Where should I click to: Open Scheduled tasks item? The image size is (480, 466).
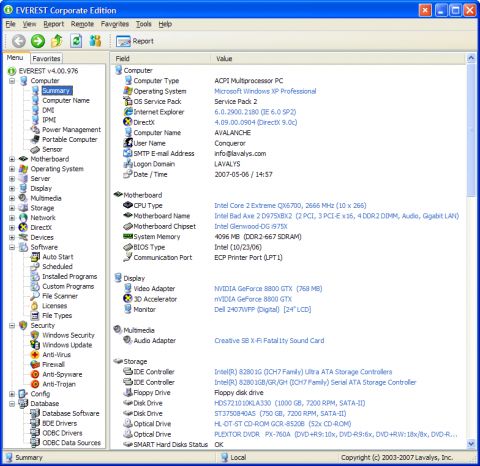(x=57, y=266)
